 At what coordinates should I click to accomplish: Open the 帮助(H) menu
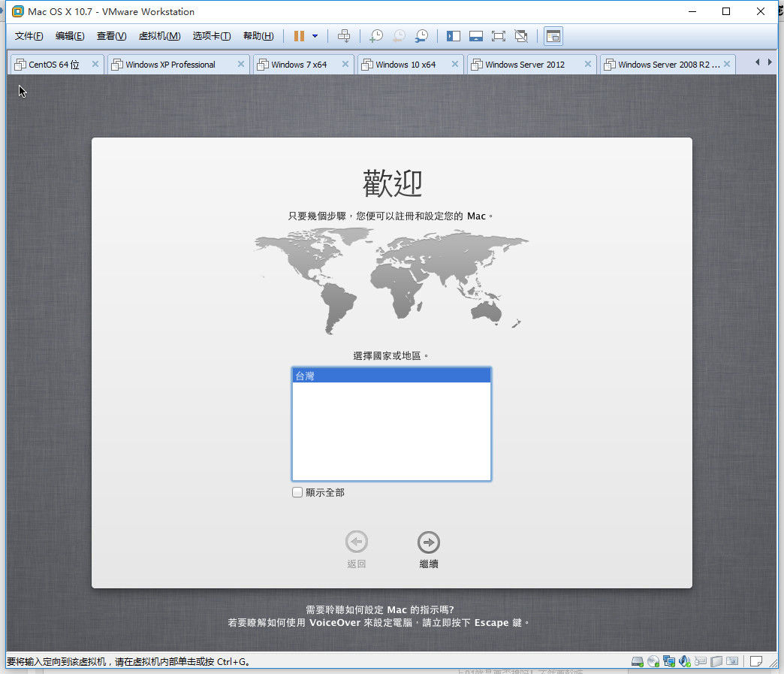click(258, 36)
